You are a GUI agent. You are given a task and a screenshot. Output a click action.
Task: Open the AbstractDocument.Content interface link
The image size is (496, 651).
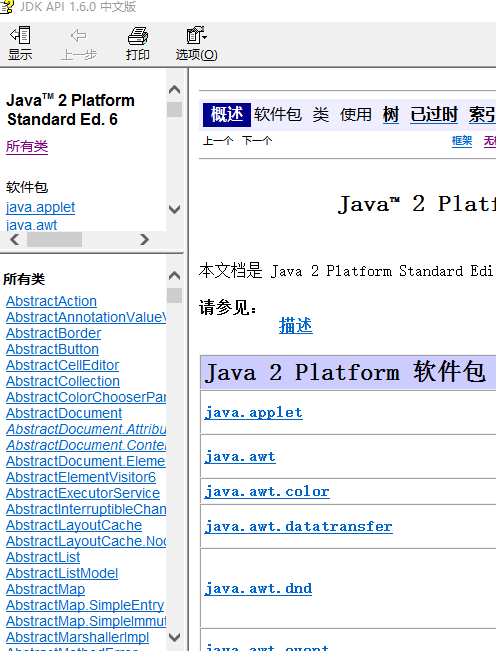pyautogui.click(x=86, y=445)
